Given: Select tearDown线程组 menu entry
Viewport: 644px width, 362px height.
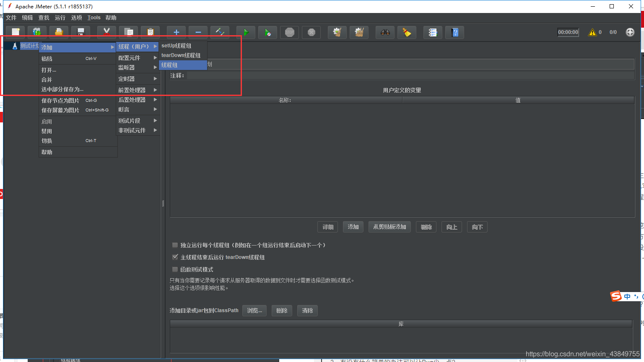Looking at the screenshot, I should 183,55.
